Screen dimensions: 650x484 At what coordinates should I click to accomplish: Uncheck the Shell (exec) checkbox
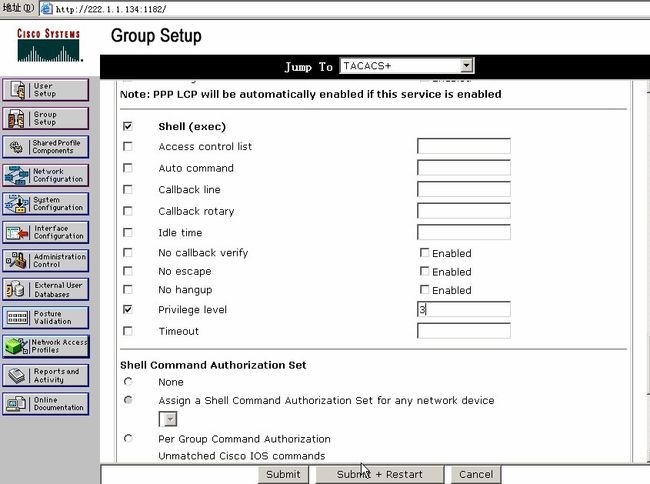point(128,126)
